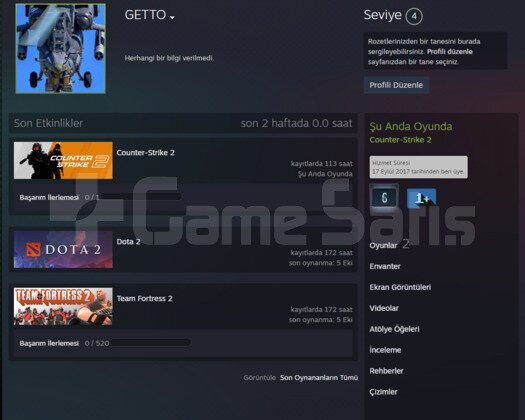Viewport: 525px width, 420px height.
Task: Open the Videolar section
Action: (384, 308)
